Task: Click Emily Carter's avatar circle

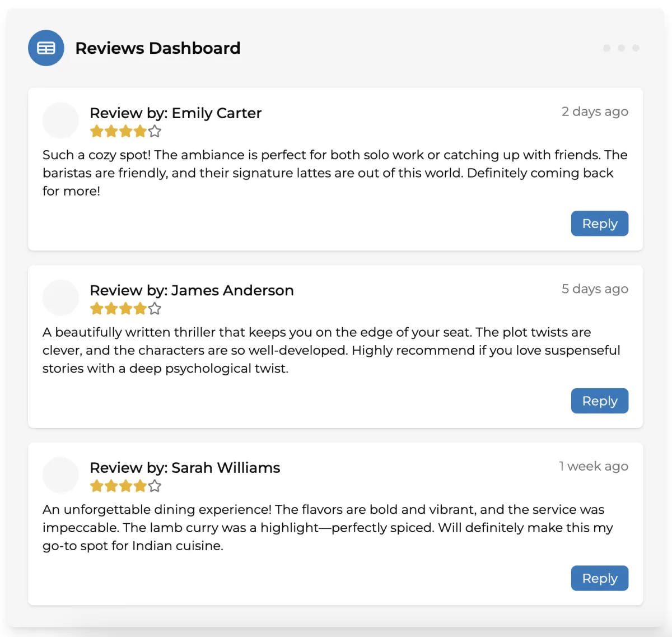Action: [x=60, y=120]
